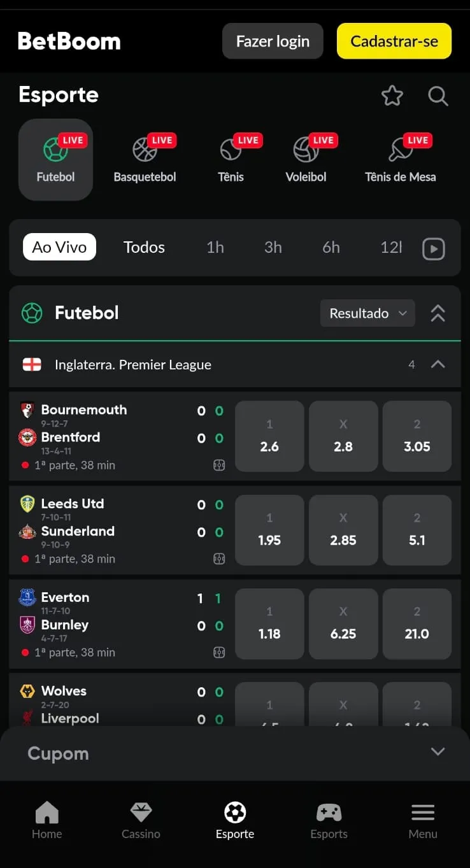Open Tênis de Mesa matches
This screenshot has width=470, height=868.
tap(401, 159)
